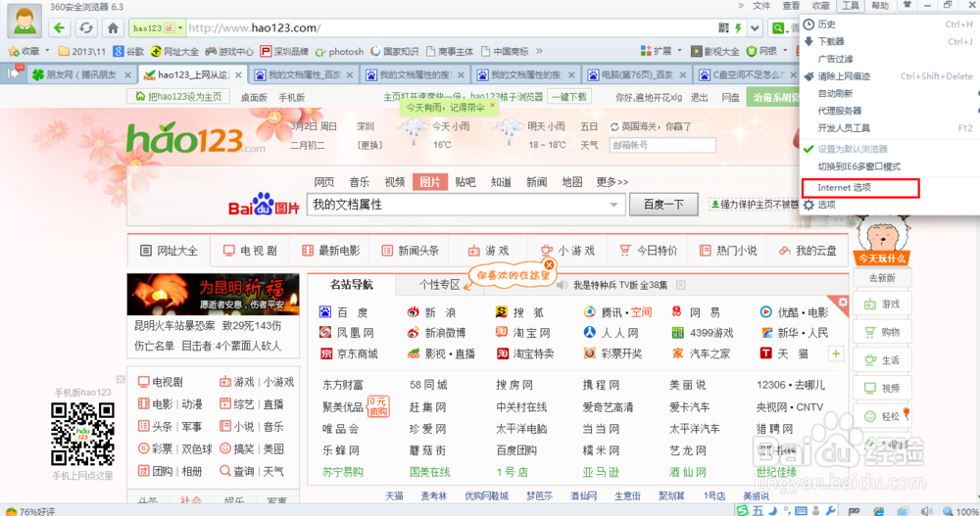Click the settings gear on 名站导航 panel corner
The width and height of the screenshot is (980, 516).
coord(843,303)
